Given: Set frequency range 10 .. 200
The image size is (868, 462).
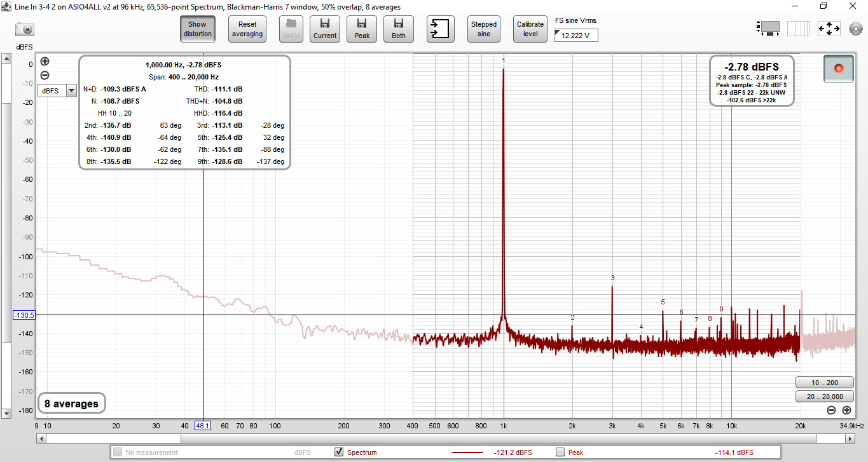Looking at the screenshot, I should pyautogui.click(x=824, y=383).
